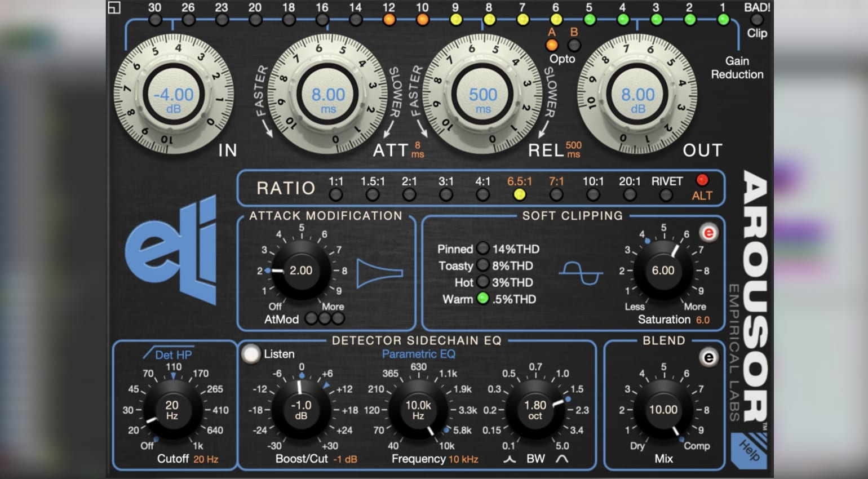The width and height of the screenshot is (868, 479).
Task: Open the Blend 'e' edit panel
Action: point(708,357)
